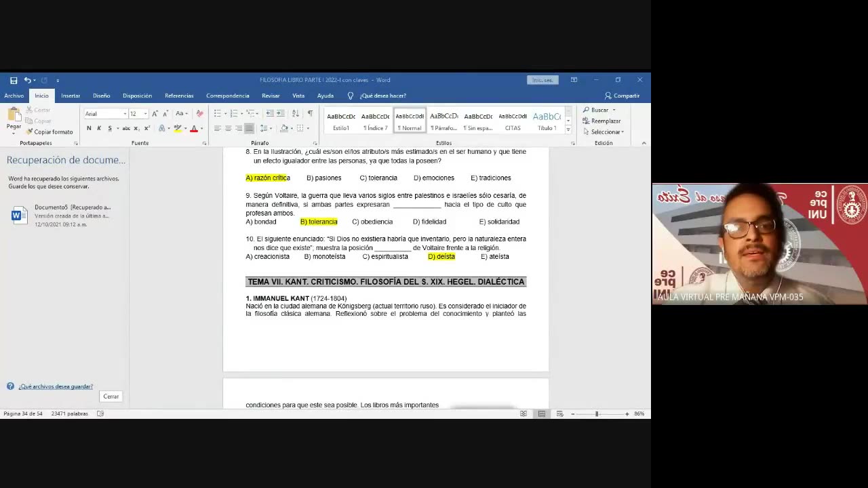Open the recovered file Documento5
The image size is (868, 488).
coord(61,216)
